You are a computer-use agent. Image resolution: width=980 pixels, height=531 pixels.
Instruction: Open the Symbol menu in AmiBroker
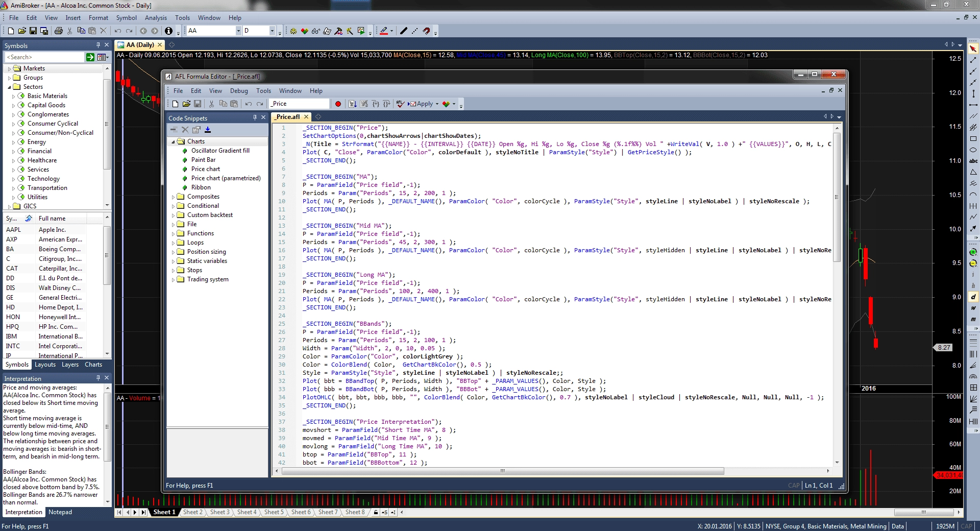126,18
